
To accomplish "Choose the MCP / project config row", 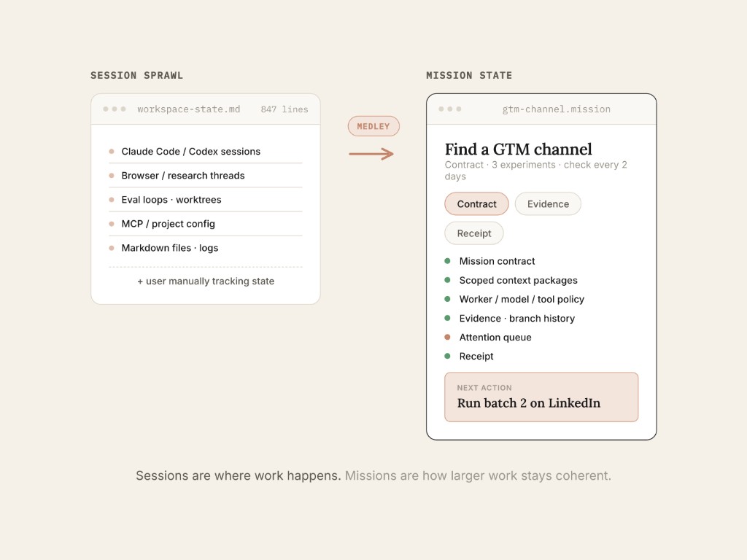I will 205,224.
